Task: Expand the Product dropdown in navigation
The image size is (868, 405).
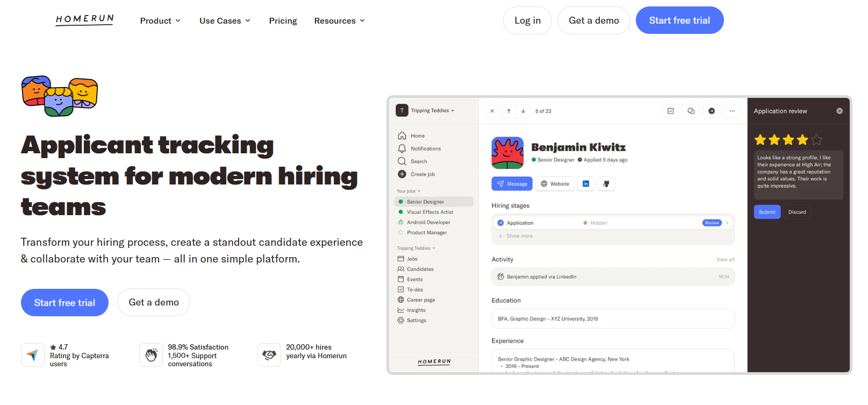Action: click(x=160, y=20)
